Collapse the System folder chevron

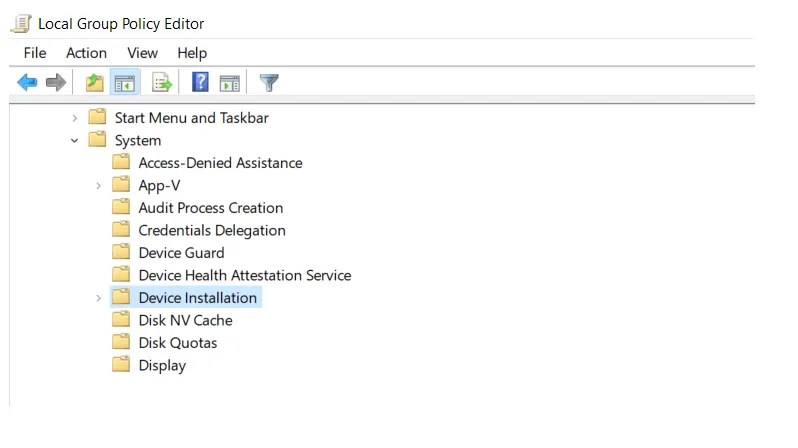(x=75, y=141)
